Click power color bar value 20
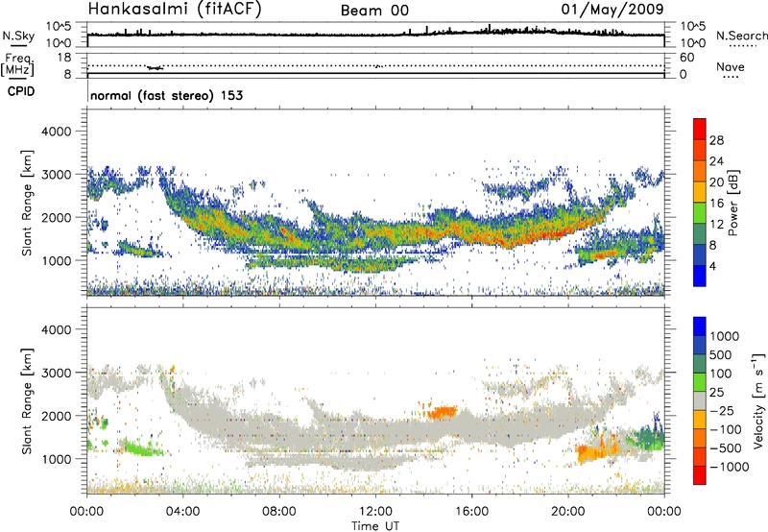Screen dimensions: 768x532 click(716, 182)
